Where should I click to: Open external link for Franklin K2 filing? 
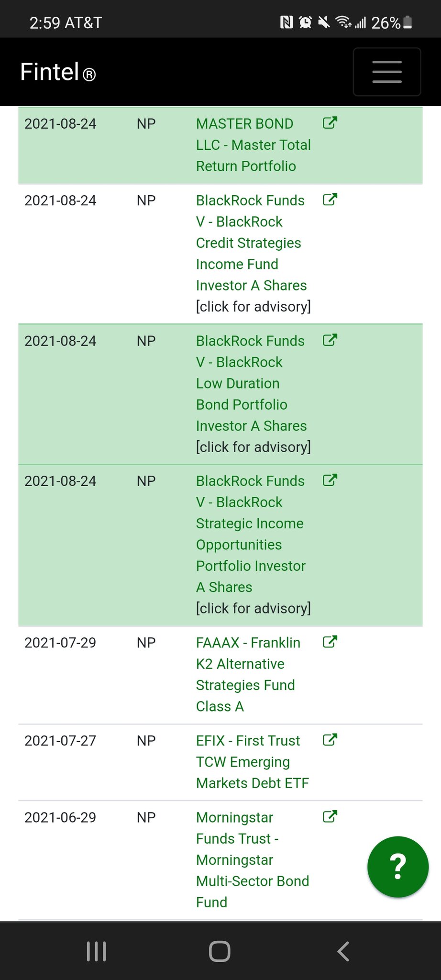330,642
